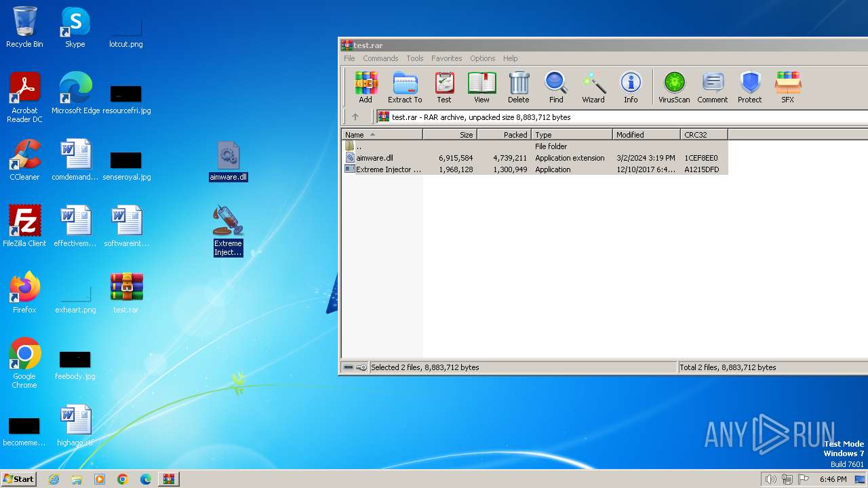Viewport: 868px width, 488px height.
Task: Open the Favorites menu
Action: point(447,58)
